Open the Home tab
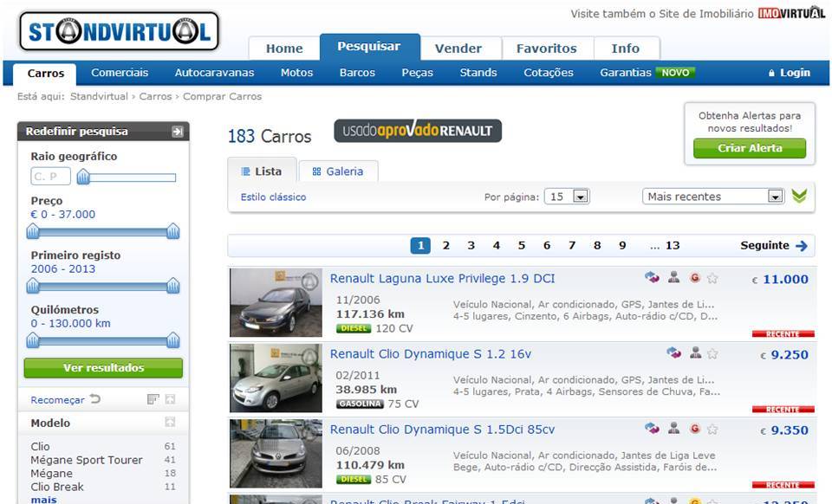 [x=284, y=48]
